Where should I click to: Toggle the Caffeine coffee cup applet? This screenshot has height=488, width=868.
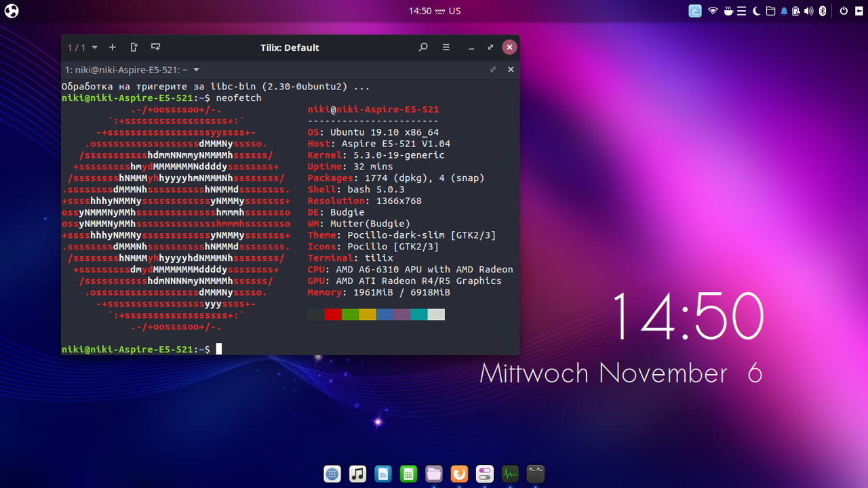(x=728, y=11)
